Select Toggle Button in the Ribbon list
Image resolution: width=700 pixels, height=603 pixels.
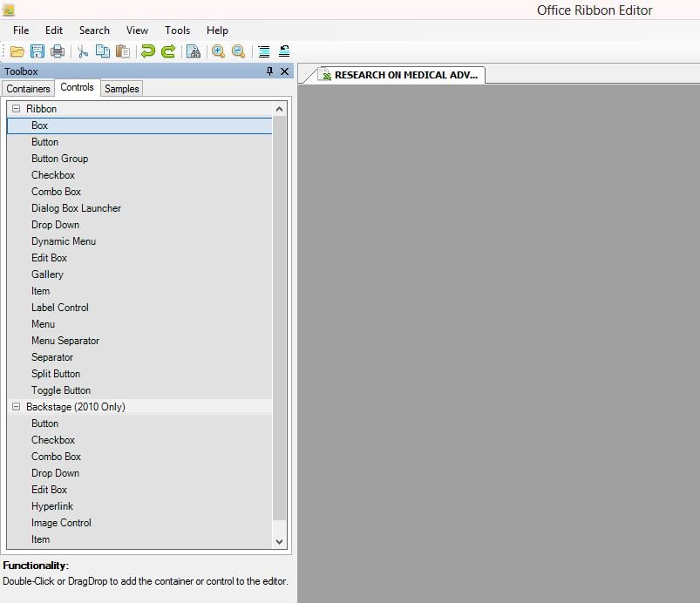(x=60, y=390)
